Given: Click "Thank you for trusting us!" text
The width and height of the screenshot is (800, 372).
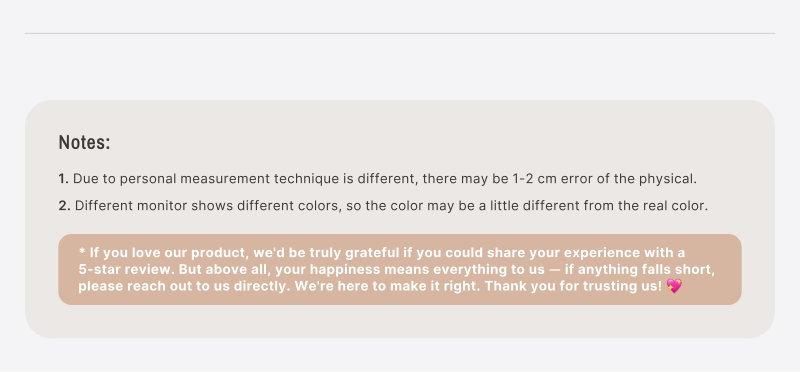Looking at the screenshot, I should [x=573, y=286].
